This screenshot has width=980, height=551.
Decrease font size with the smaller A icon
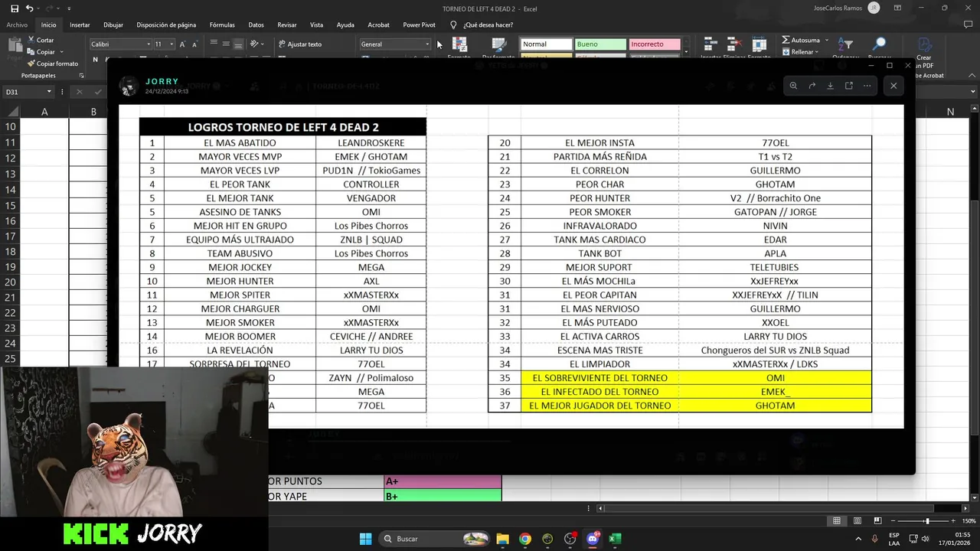(194, 44)
